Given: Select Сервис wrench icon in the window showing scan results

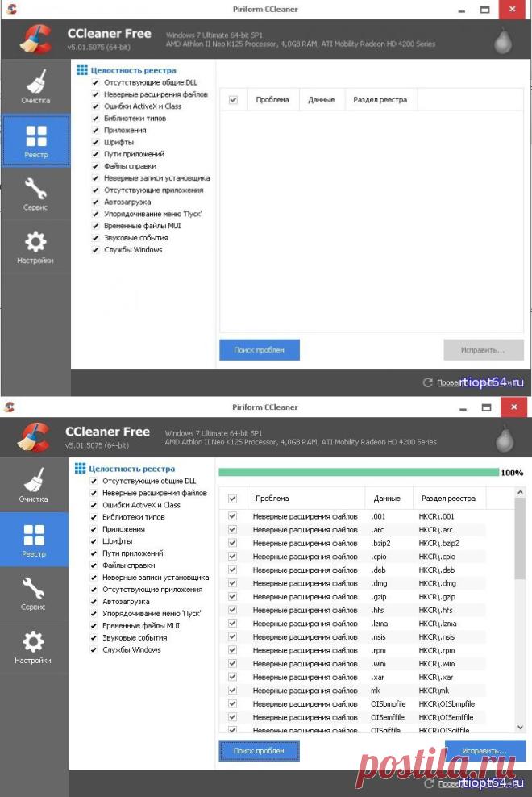Looking at the screenshot, I should coord(34,587).
